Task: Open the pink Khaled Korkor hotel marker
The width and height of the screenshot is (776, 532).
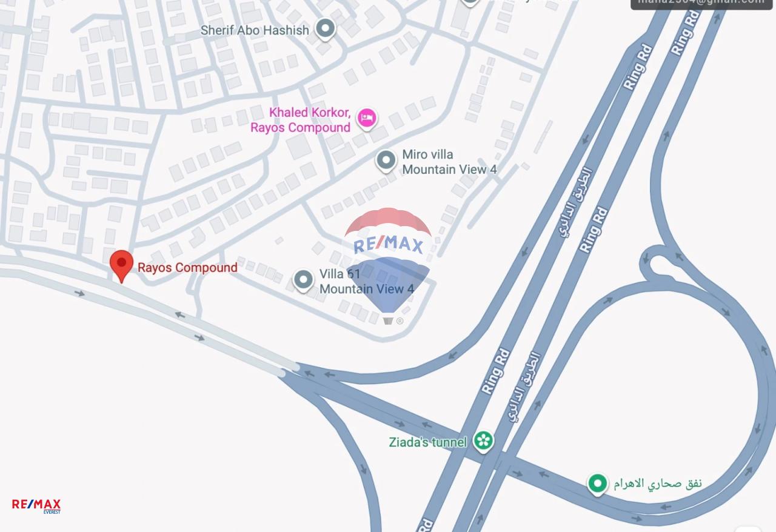Action: coord(366,118)
